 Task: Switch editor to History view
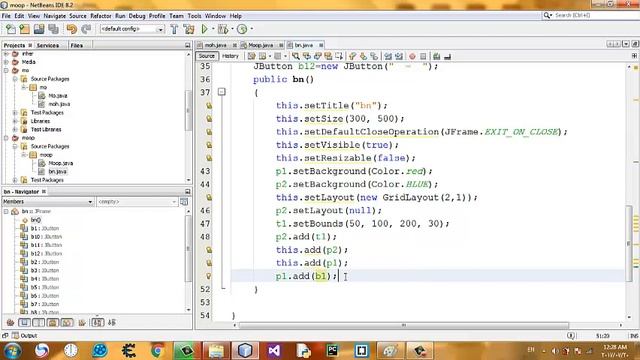230,56
